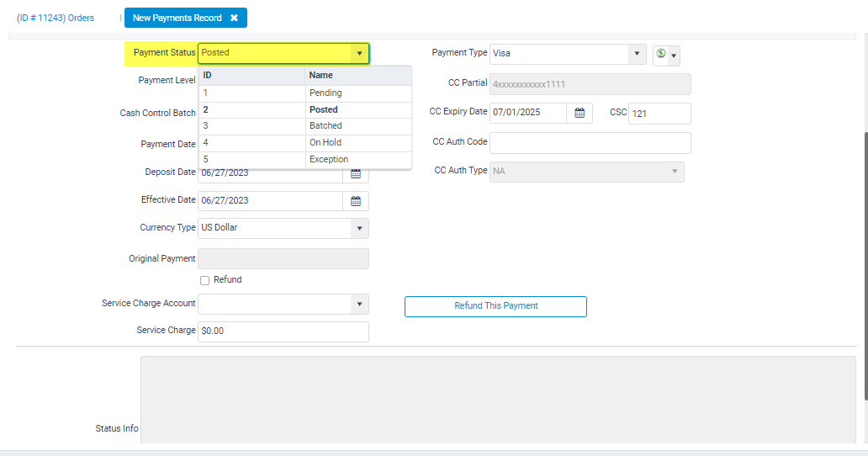Expand the Currency Type dropdown
868x456 pixels.
[x=359, y=228]
